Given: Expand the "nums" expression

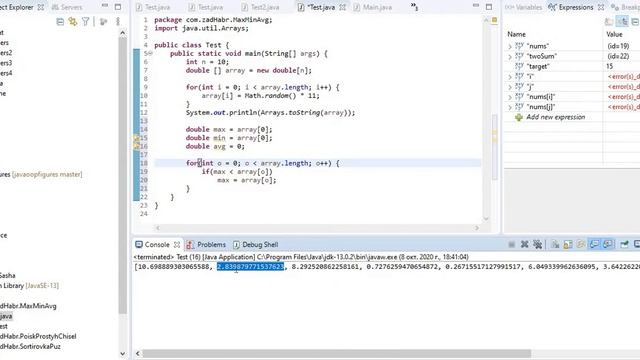Looking at the screenshot, I should (510, 47).
